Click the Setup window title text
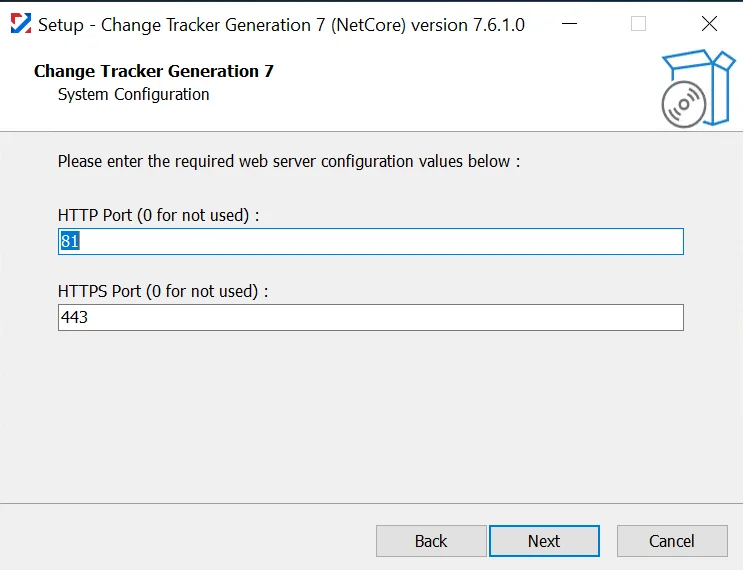The height and width of the screenshot is (570, 743). (x=281, y=25)
